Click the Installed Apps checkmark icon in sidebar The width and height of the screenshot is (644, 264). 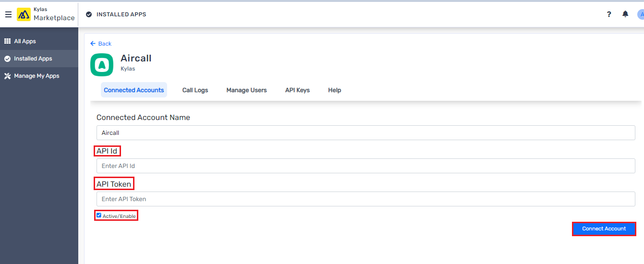(x=7, y=59)
